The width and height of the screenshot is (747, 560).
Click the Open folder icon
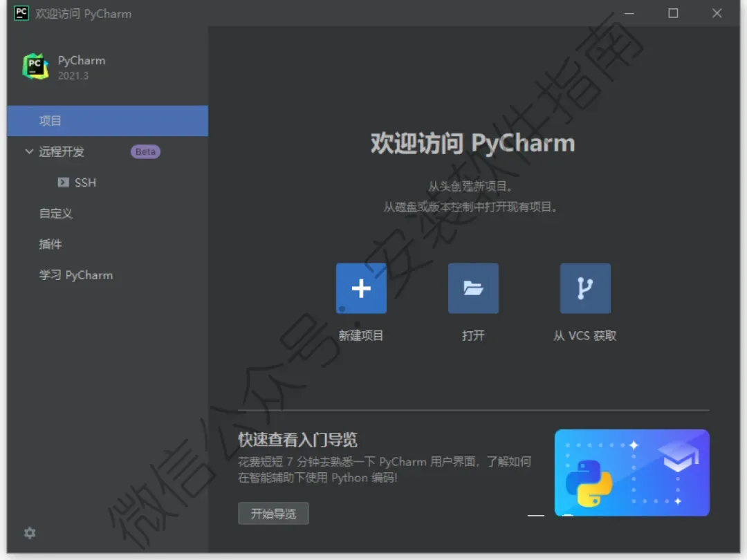tap(473, 288)
